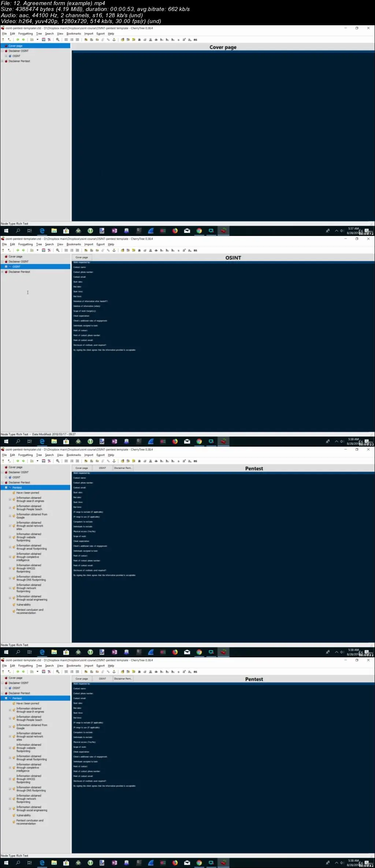Go back to previous node in 00:00:12 frame
The height and width of the screenshot is (868, 375).
pyautogui.click(x=17, y=40)
